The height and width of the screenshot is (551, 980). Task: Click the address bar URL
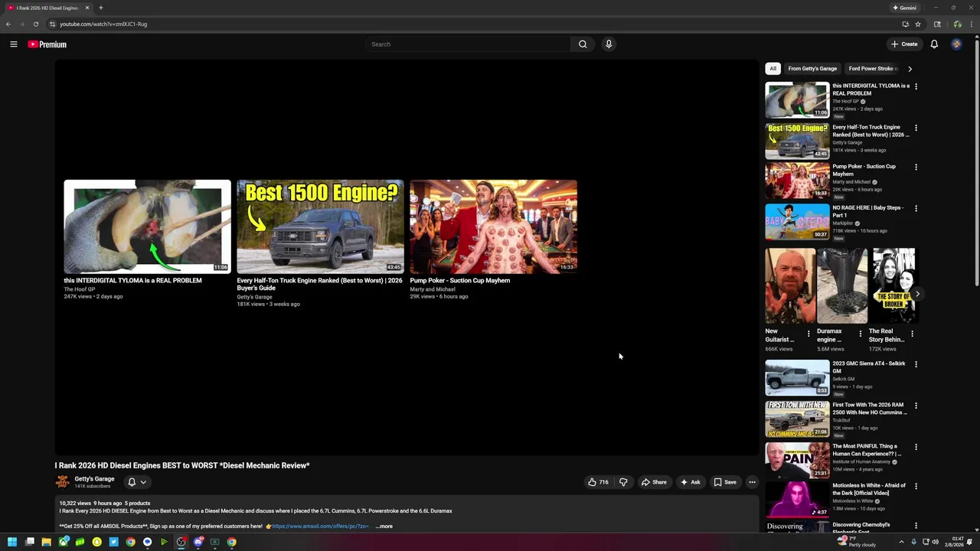103,24
